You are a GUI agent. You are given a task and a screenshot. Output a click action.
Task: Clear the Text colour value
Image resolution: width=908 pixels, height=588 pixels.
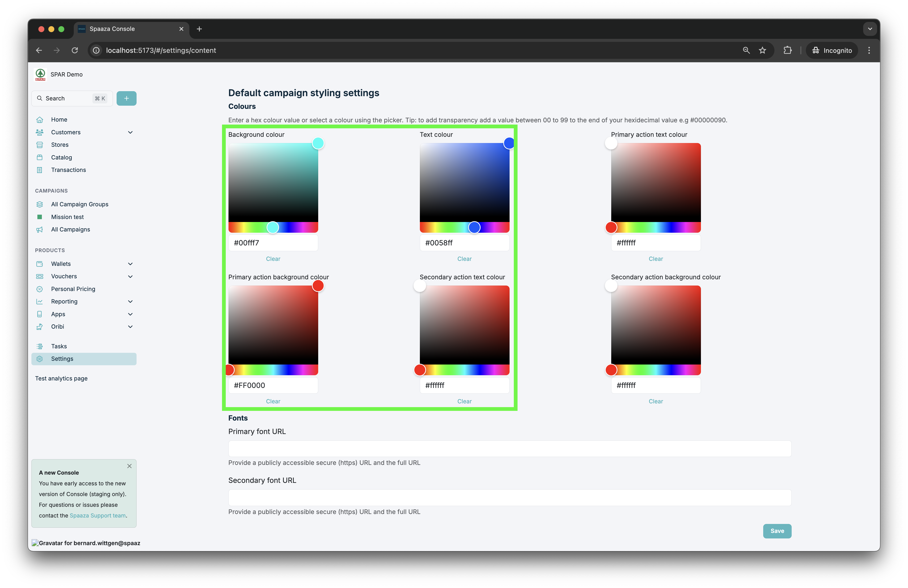tap(464, 259)
